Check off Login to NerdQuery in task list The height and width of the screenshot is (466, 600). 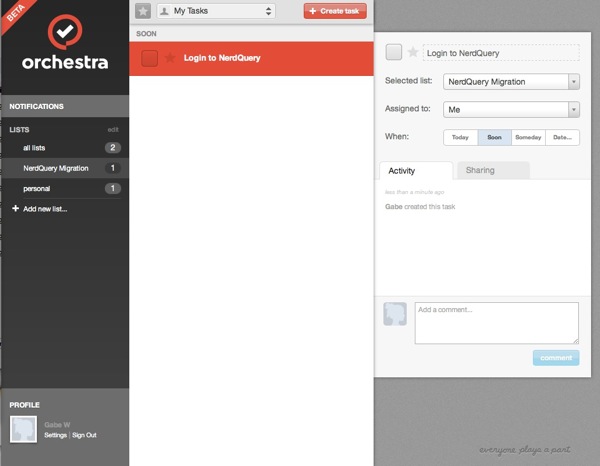click(x=149, y=58)
